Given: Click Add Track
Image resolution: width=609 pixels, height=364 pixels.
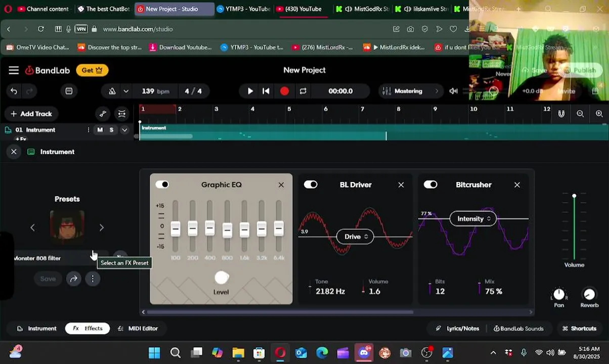Looking at the screenshot, I should pyautogui.click(x=31, y=114).
